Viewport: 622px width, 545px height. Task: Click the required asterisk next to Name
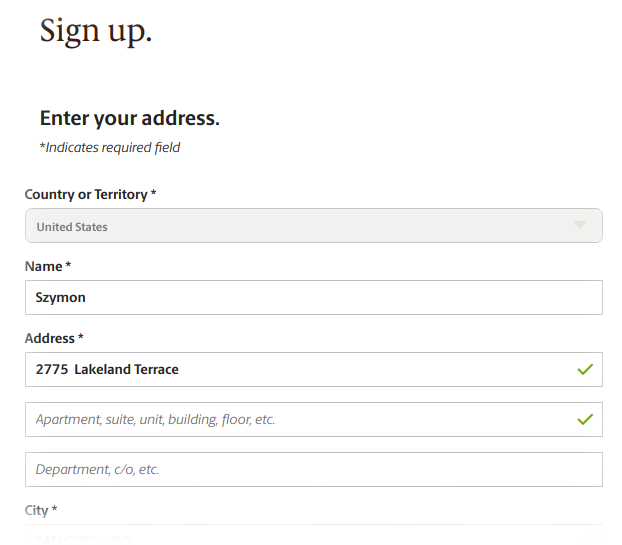coord(68,265)
